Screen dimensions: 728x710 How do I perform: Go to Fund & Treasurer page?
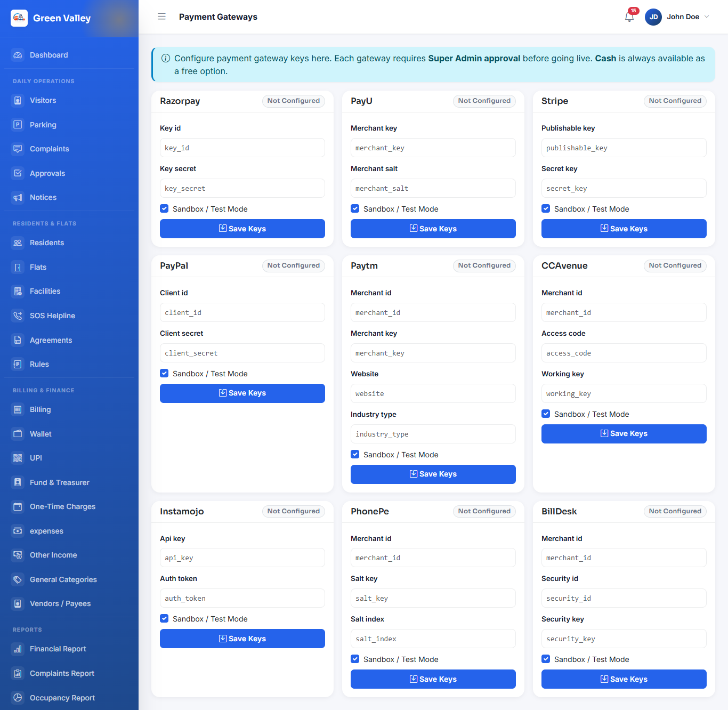tap(69, 482)
